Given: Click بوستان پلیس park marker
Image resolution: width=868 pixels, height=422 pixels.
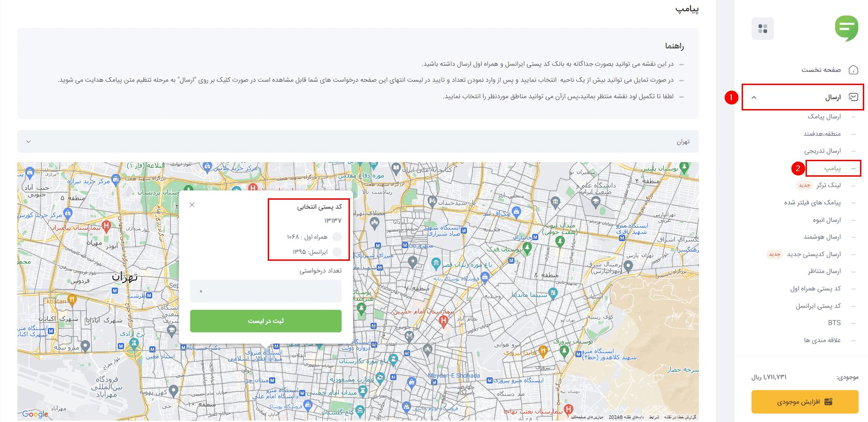Looking at the screenshot, I should 685,166.
